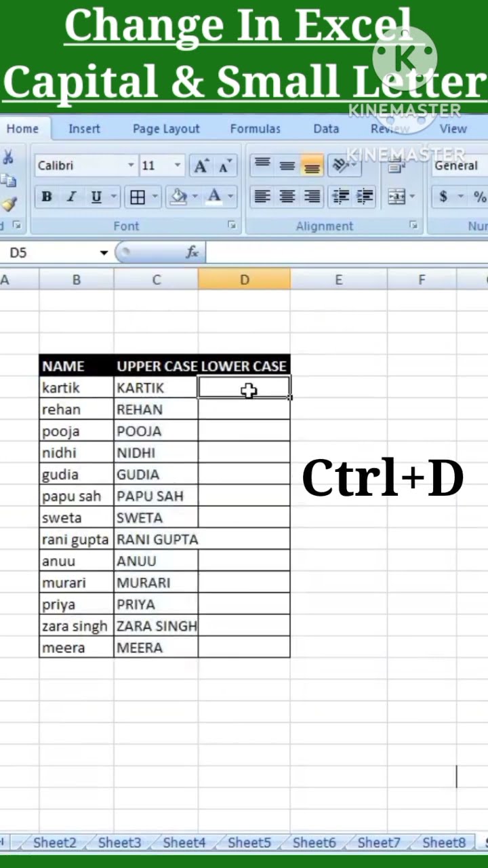Open accounting format dropdown arrow
The width and height of the screenshot is (488, 868).
tap(460, 197)
